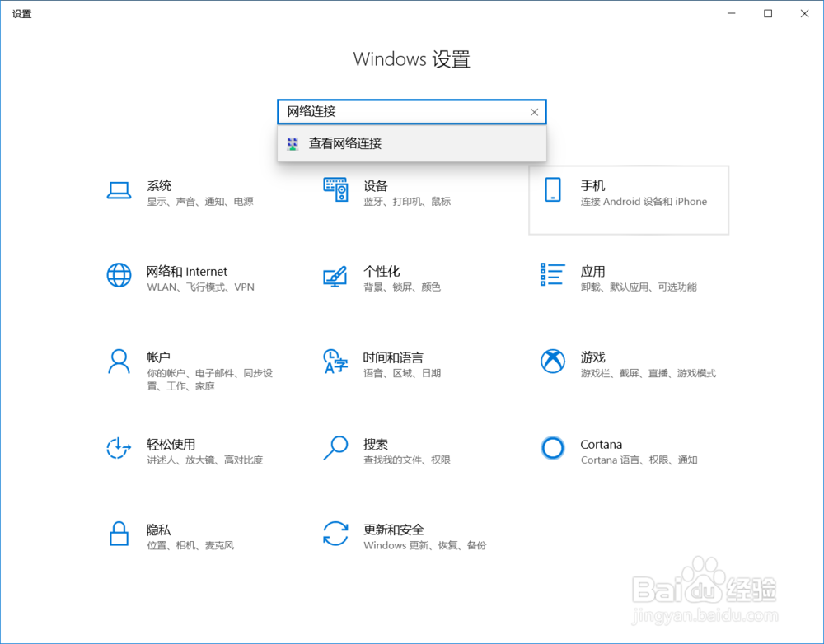This screenshot has width=824, height=644.
Task: Minimize the 设置 window
Action: [732, 14]
